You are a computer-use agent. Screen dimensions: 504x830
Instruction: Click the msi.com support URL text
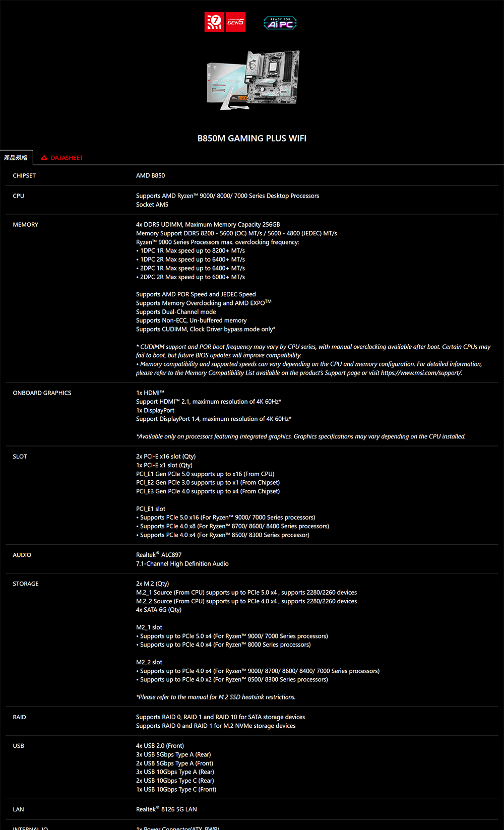point(421,373)
